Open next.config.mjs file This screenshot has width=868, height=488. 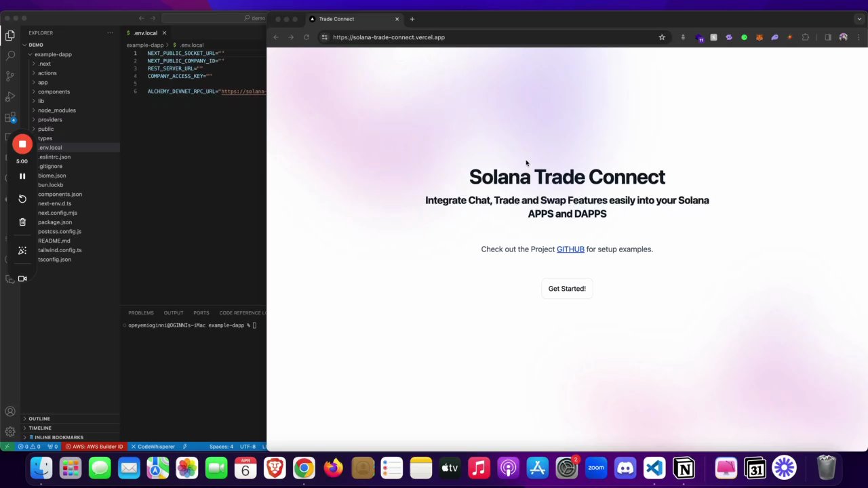(x=57, y=213)
